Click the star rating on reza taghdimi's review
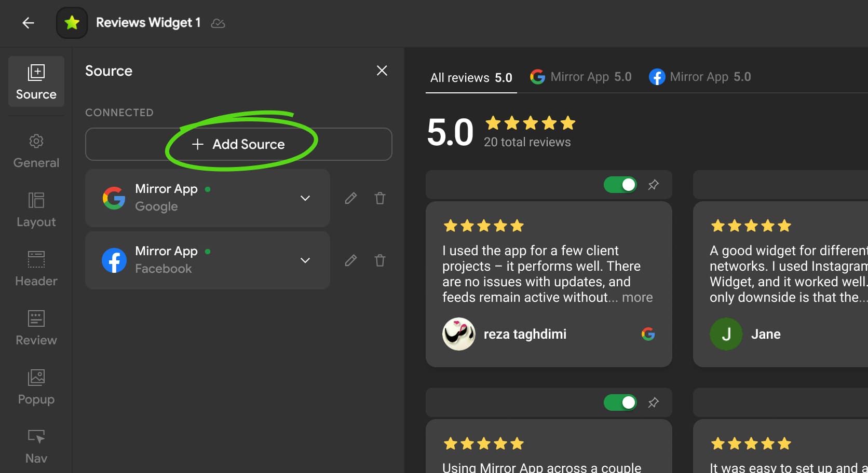 pyautogui.click(x=484, y=226)
